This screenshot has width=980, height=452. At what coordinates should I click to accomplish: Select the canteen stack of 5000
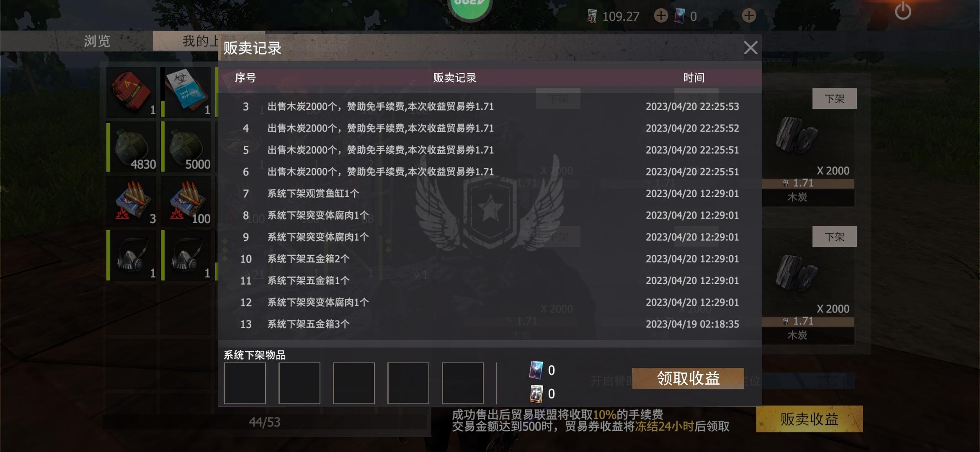point(186,146)
